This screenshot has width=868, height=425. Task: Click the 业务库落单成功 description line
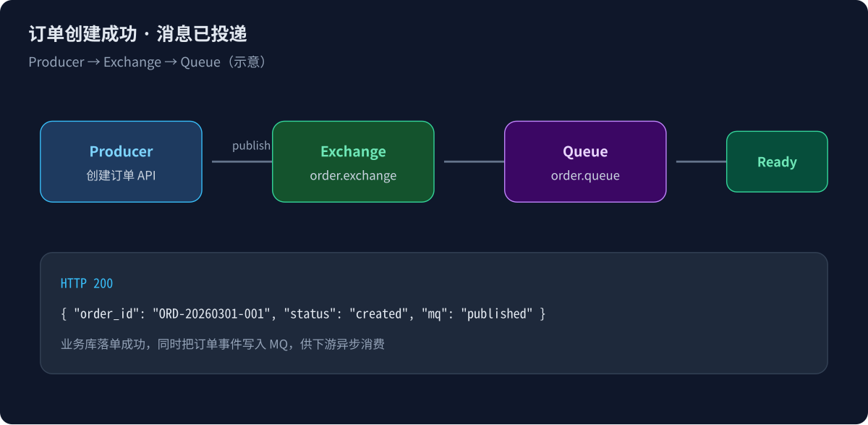[223, 344]
